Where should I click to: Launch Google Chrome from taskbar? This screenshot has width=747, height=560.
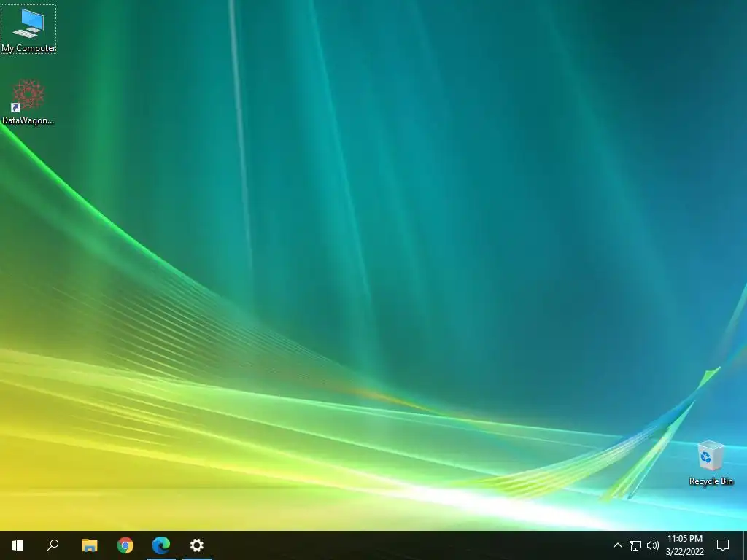click(x=125, y=545)
